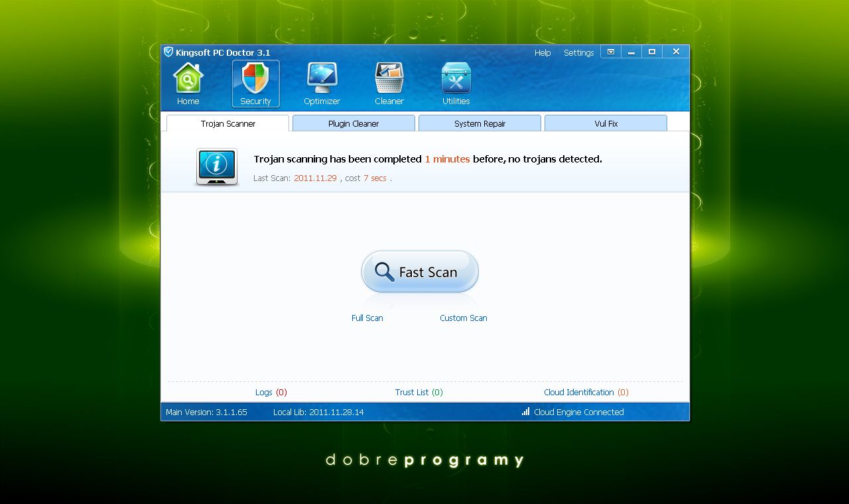Click the '1 minutes' highlighted text
Viewport: 849px width, 504px height.
(x=447, y=159)
